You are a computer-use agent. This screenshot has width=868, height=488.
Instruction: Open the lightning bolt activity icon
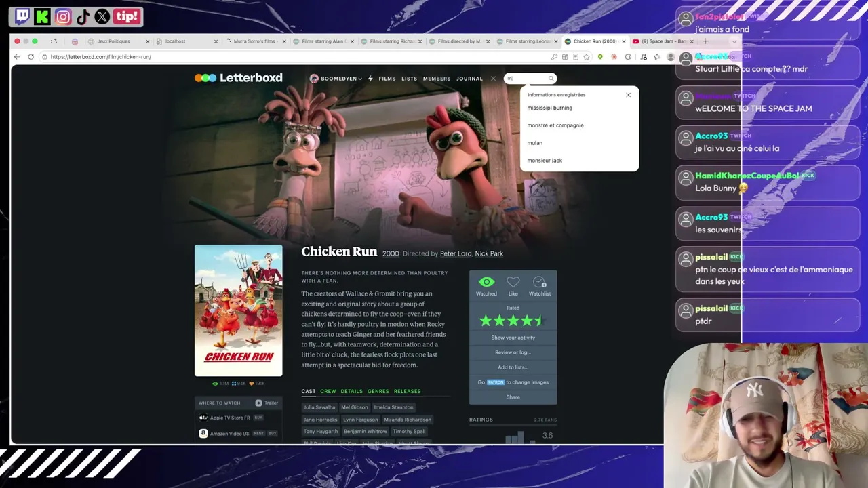click(370, 79)
